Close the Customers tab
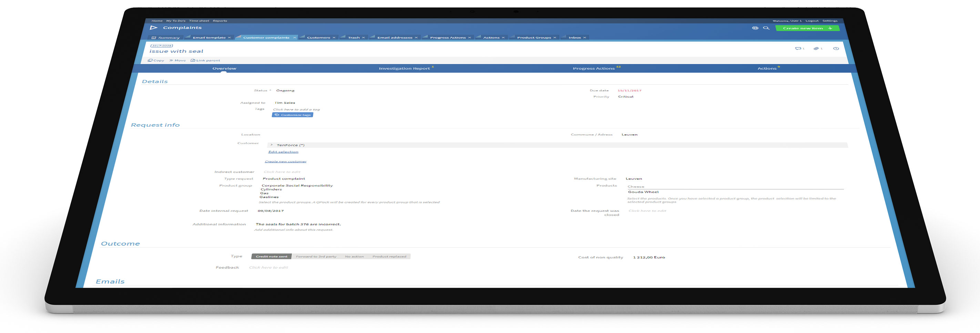 [334, 38]
